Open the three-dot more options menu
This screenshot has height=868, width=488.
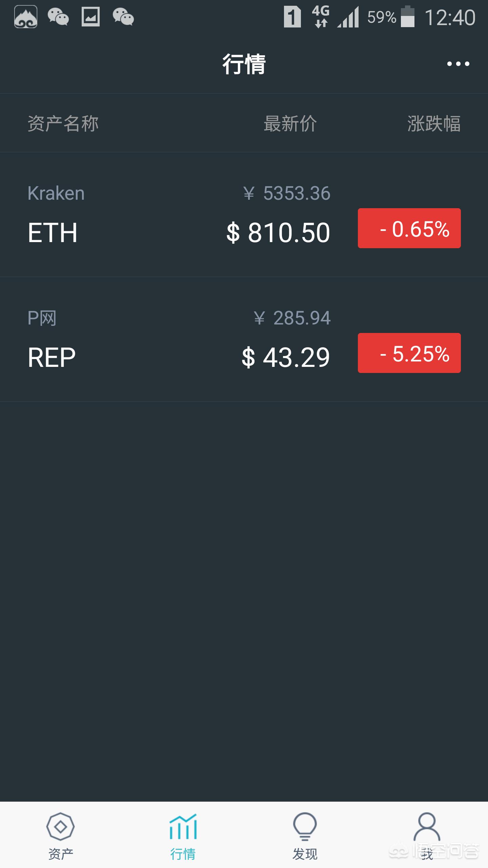458,64
